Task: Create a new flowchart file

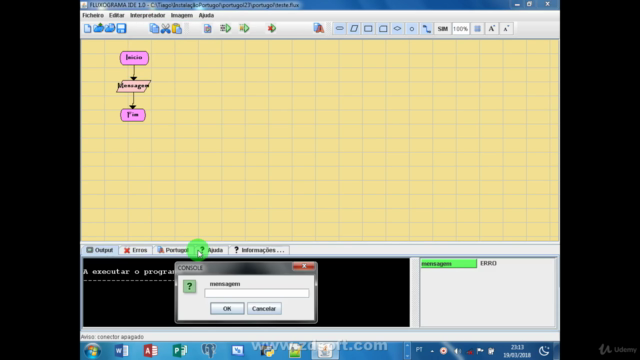Action: (87, 29)
